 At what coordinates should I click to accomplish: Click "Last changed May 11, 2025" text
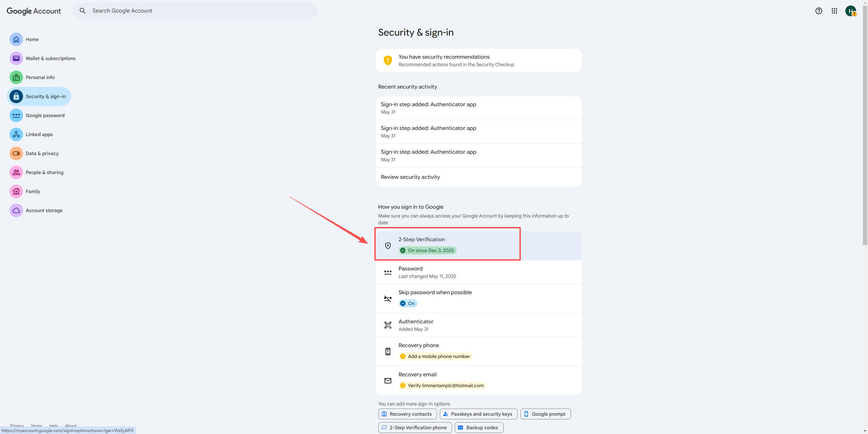(x=427, y=276)
